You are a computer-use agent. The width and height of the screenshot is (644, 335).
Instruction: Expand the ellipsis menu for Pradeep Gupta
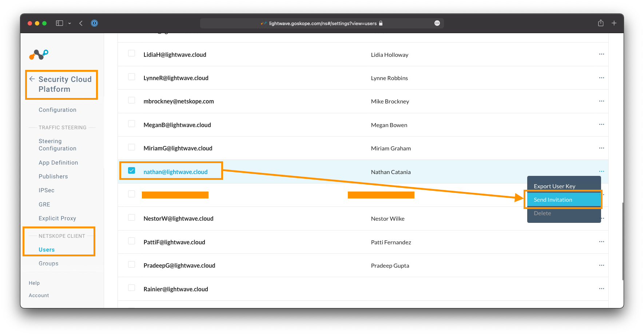click(601, 265)
